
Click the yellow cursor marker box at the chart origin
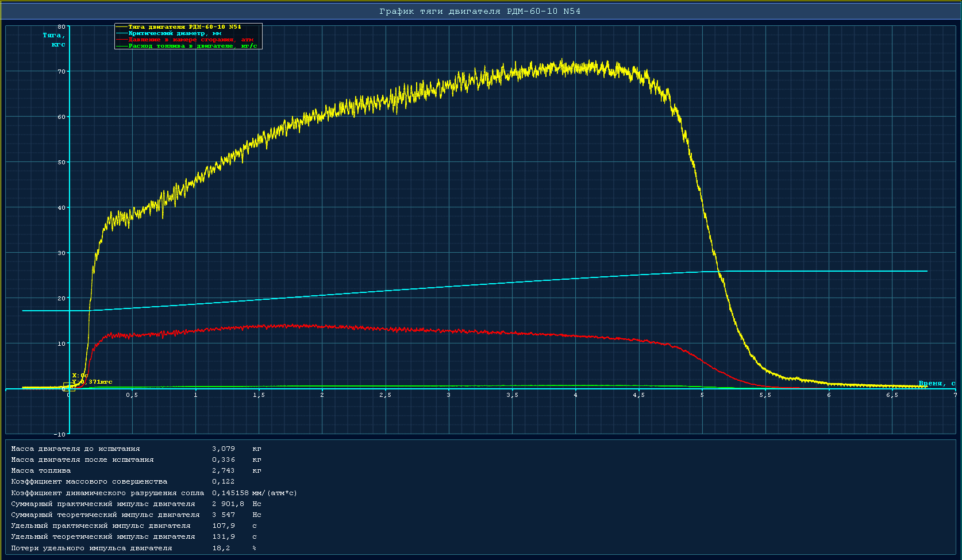click(x=69, y=387)
